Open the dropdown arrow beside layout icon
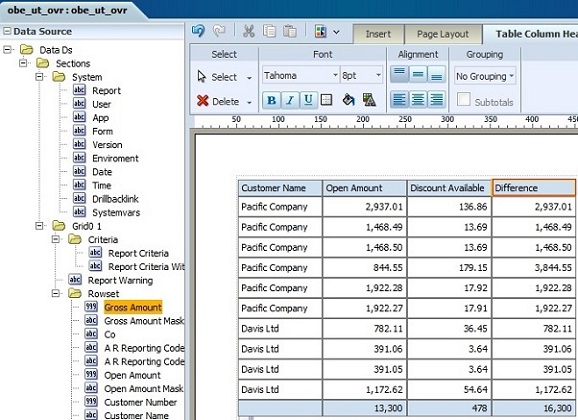578x420 pixels. click(336, 32)
